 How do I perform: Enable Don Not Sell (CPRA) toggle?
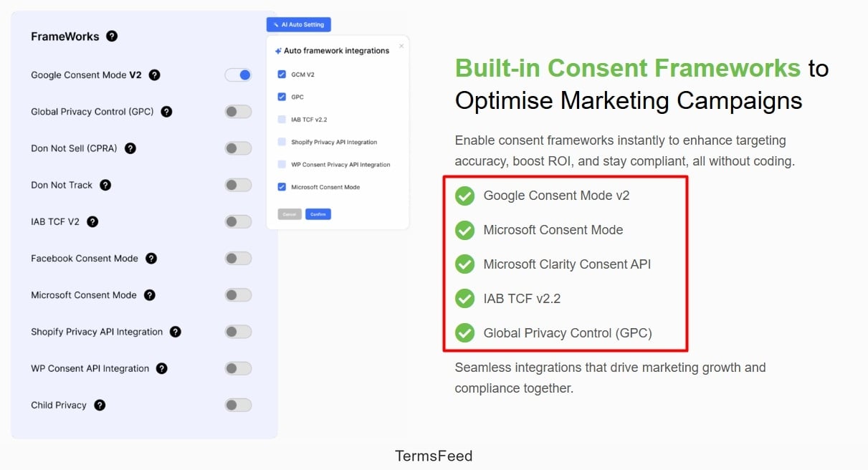pyautogui.click(x=238, y=148)
